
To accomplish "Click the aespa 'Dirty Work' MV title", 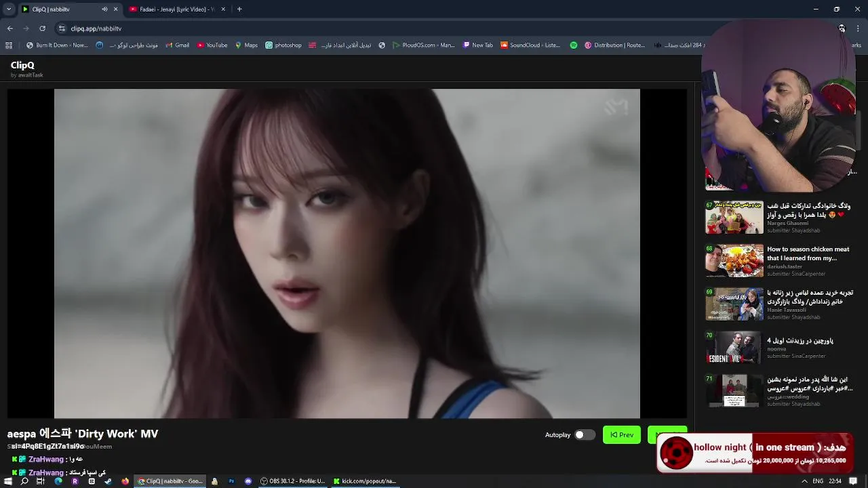I will pyautogui.click(x=83, y=434).
